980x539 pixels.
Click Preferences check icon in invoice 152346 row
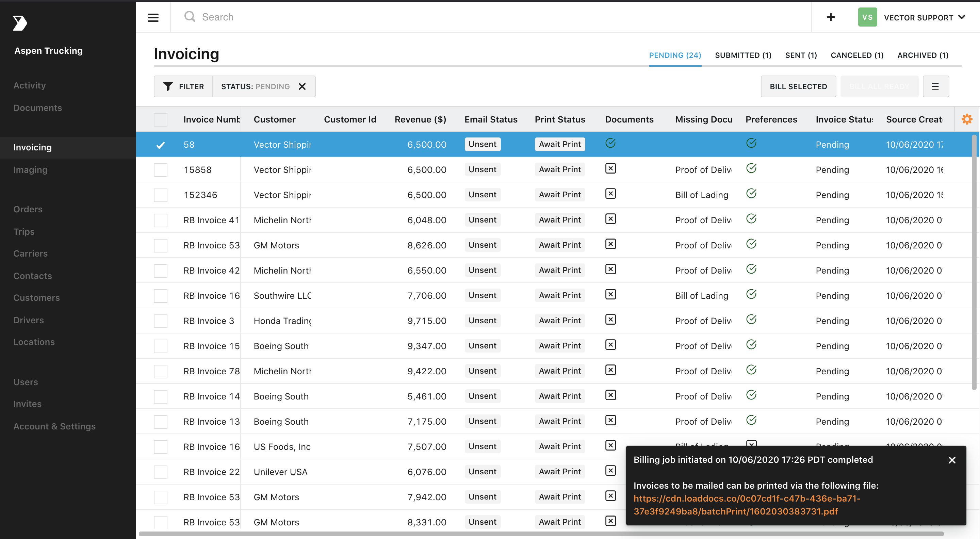[751, 193]
